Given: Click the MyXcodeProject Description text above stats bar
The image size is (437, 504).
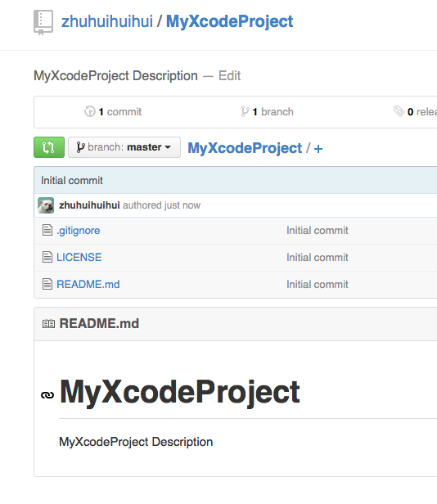Looking at the screenshot, I should point(115,76).
